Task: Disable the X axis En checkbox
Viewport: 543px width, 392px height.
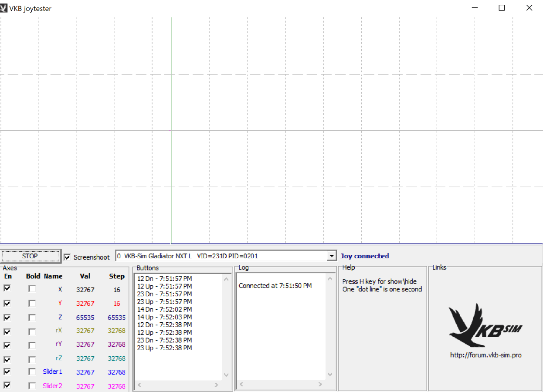Action: tap(7, 288)
